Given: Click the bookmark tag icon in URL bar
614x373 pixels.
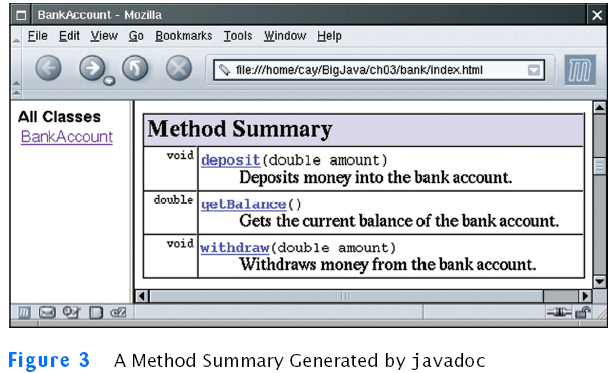Looking at the screenshot, I should click(224, 70).
